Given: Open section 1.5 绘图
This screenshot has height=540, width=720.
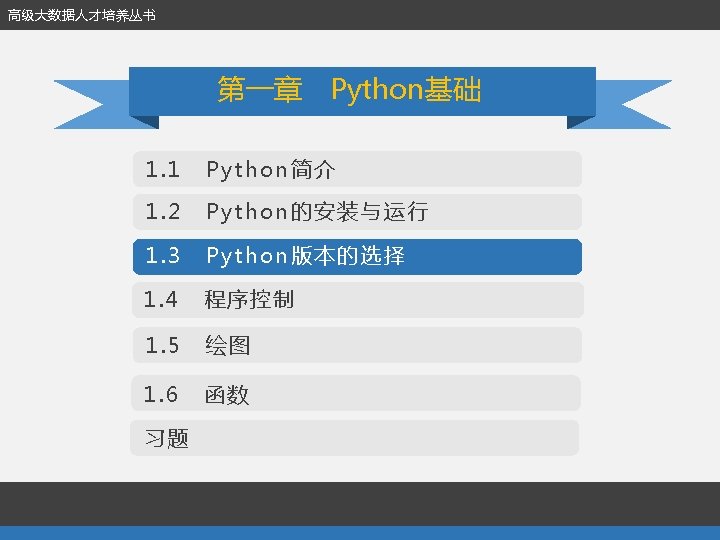Looking at the screenshot, I should 357,345.
